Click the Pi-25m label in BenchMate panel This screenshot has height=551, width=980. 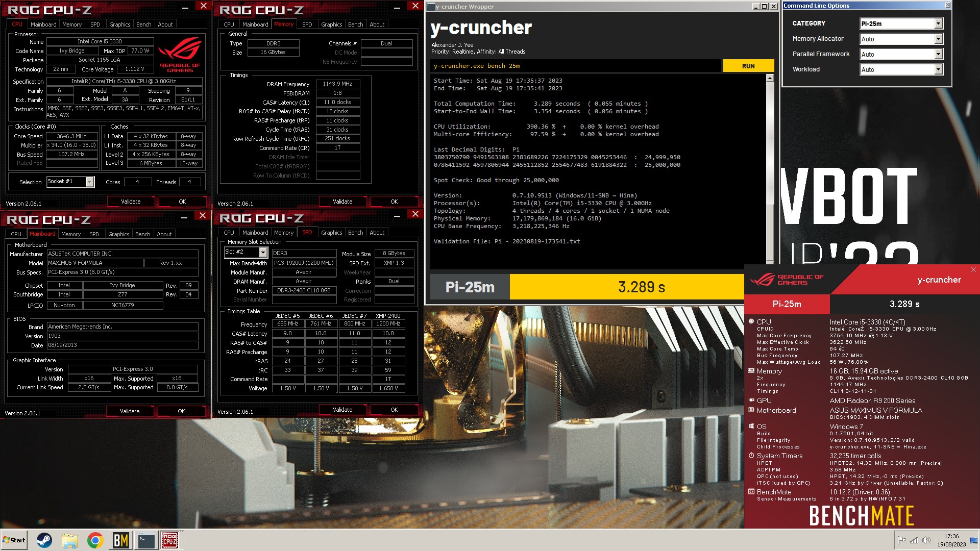tap(787, 304)
